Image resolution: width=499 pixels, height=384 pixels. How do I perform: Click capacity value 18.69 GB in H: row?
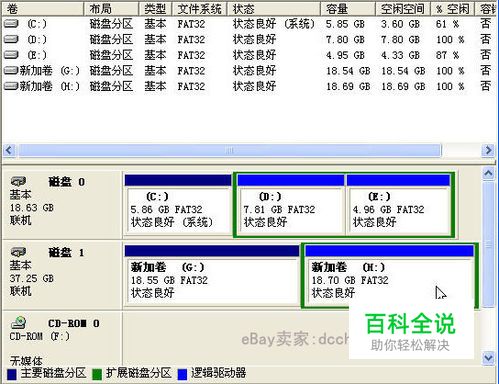348,86
